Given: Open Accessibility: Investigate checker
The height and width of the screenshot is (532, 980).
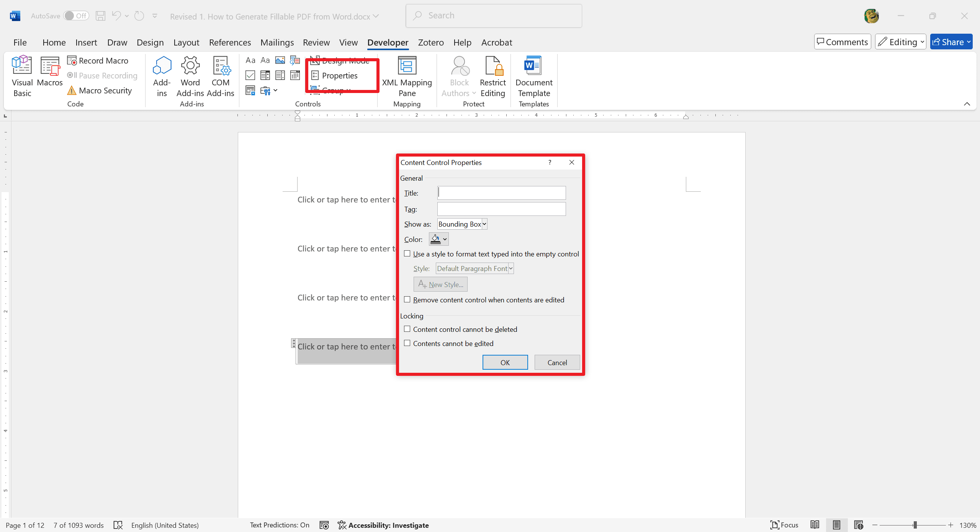Looking at the screenshot, I should 383,525.
